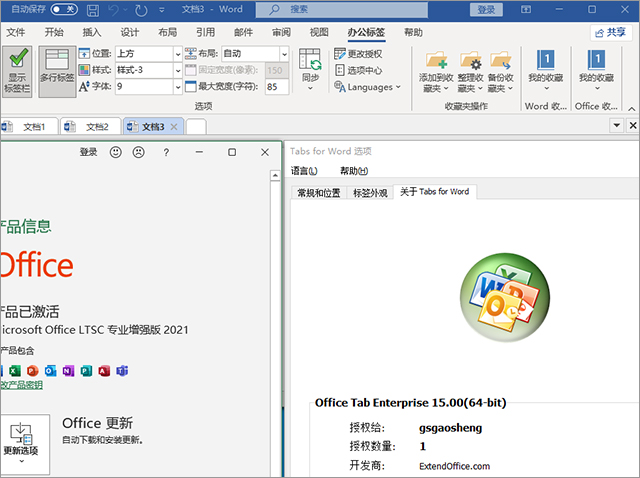Click the Teams product icon
Screen dimensions: 640x478
pos(122,371)
